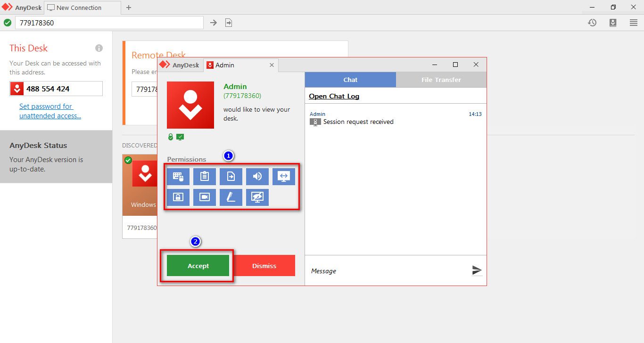Open the discovered Windows device thumbnail
Viewport: 644px width, 343px height.
click(140, 185)
